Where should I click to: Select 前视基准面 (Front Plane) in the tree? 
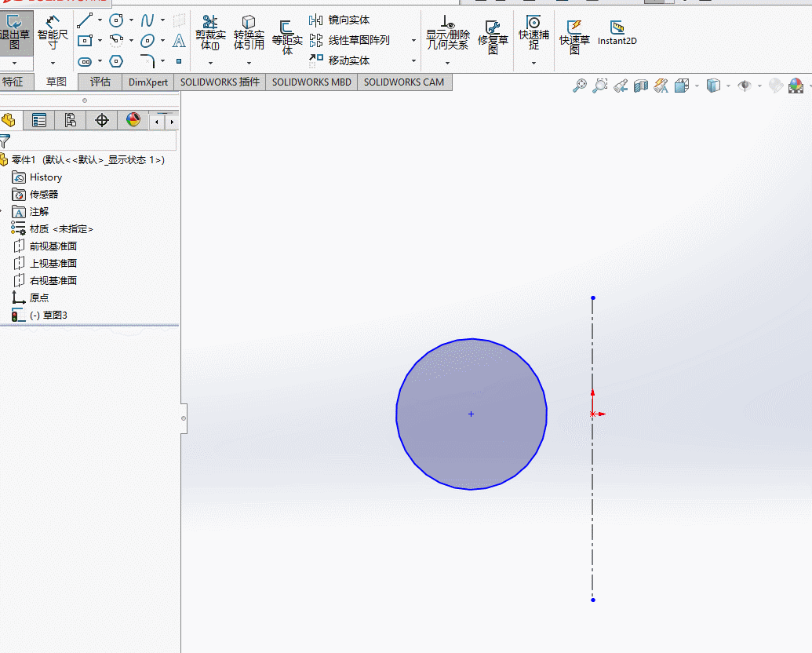coord(53,246)
